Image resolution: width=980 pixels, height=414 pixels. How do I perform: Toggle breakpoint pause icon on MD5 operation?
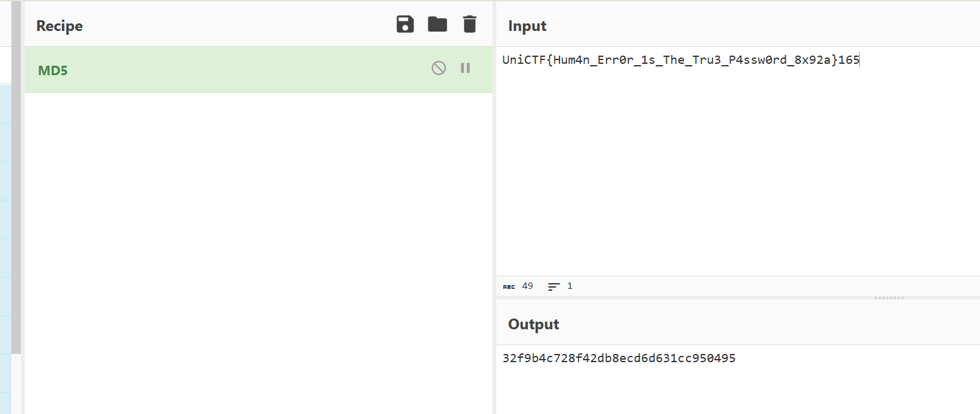465,68
